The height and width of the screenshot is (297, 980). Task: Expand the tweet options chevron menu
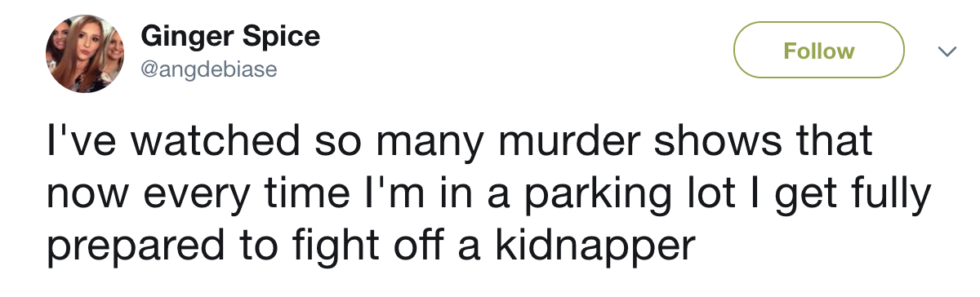[947, 51]
